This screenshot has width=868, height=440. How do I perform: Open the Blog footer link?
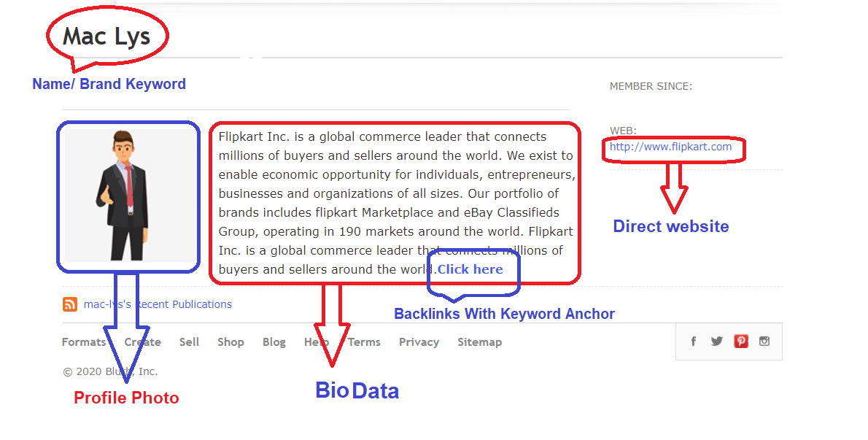click(274, 341)
